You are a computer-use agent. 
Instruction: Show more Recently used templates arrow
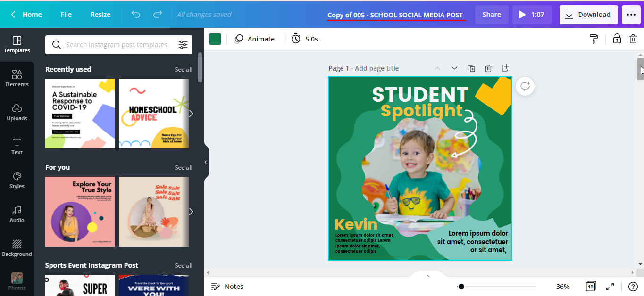click(x=191, y=114)
